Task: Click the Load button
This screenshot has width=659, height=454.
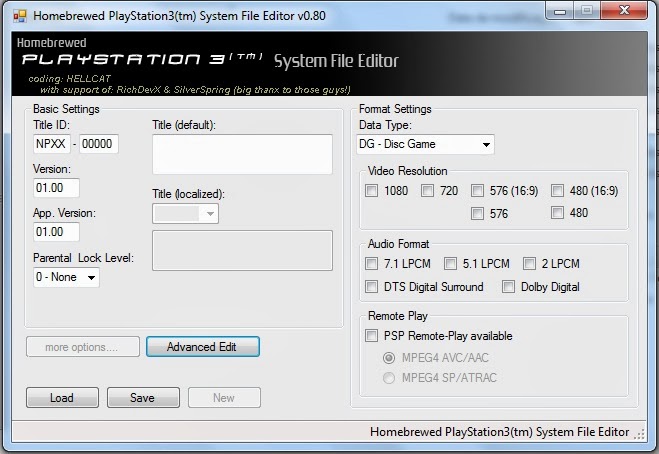Action: coord(62,397)
